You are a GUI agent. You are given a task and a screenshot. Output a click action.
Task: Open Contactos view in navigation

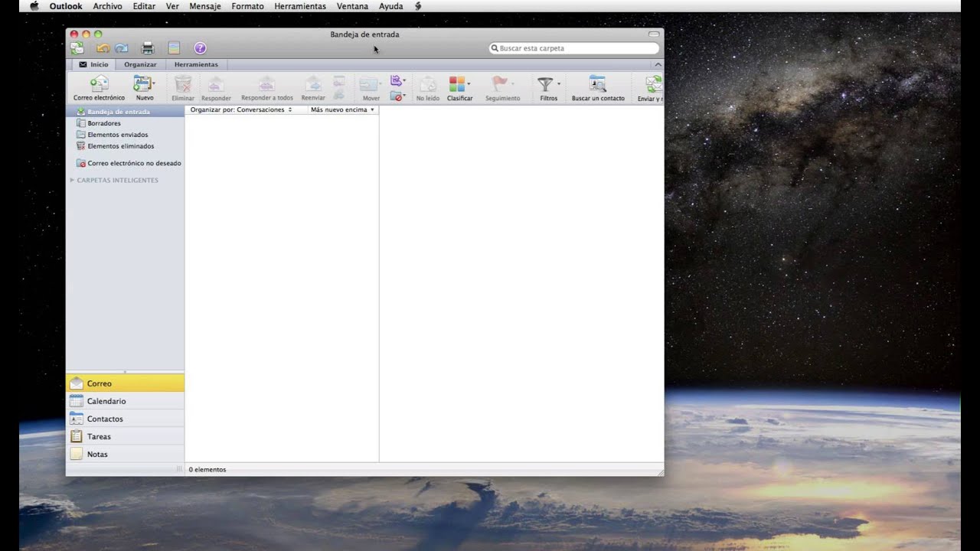point(125,419)
